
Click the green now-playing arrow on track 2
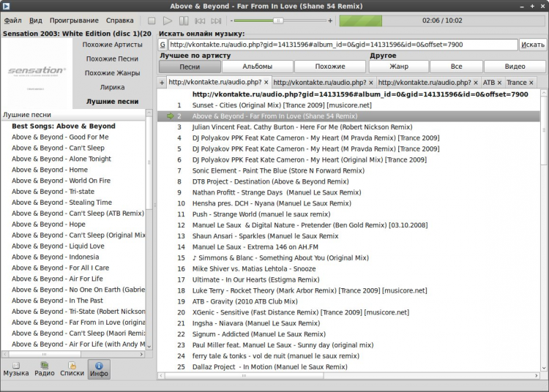coord(170,116)
